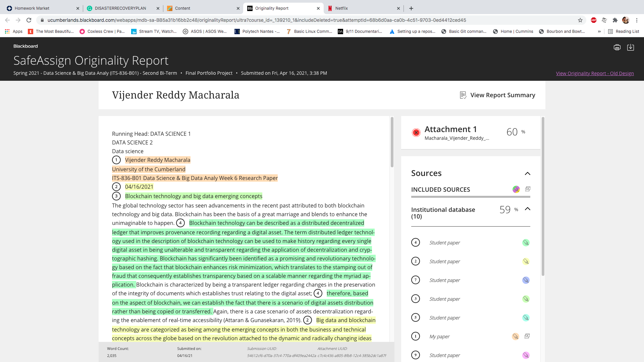This screenshot has height=362, width=644.
Task: Click the sources panel vertical scrollbar
Action: (543, 196)
